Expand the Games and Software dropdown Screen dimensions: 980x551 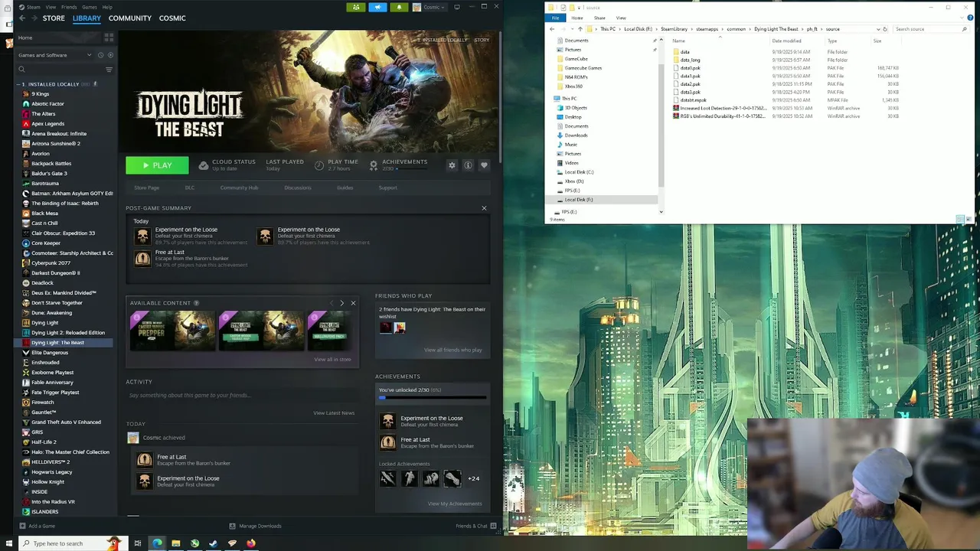54,55
